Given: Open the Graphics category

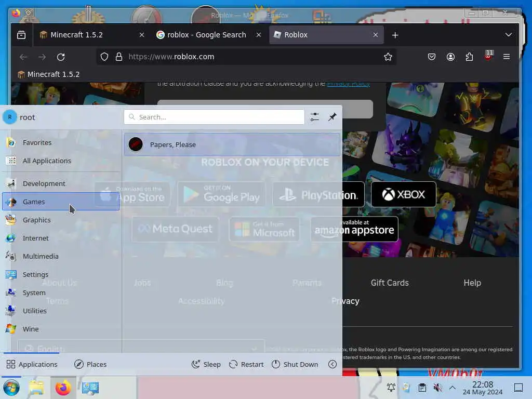Looking at the screenshot, I should coord(61,220).
